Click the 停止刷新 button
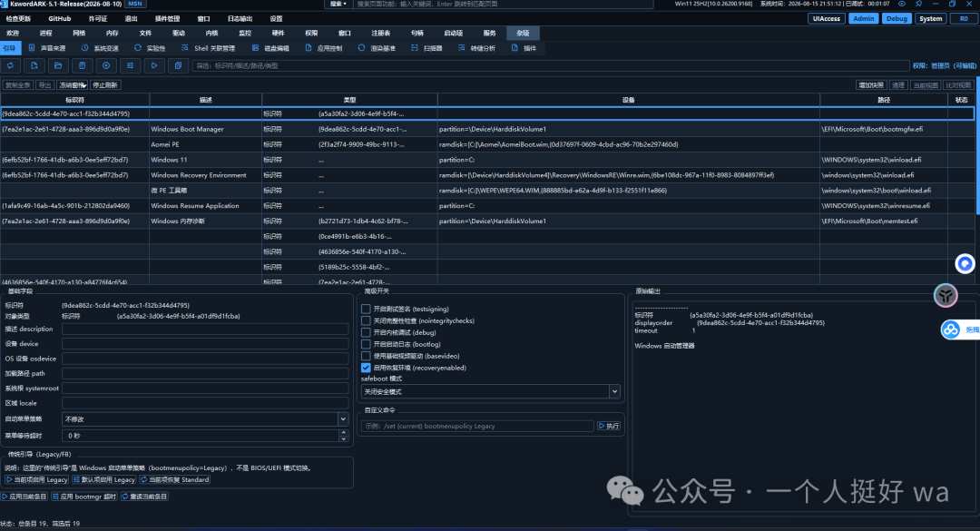This screenshot has height=531, width=980. pos(105,85)
